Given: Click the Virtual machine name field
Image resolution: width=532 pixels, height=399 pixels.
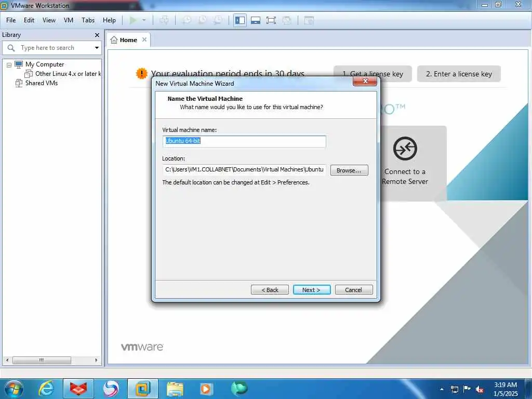Looking at the screenshot, I should coord(244,141).
